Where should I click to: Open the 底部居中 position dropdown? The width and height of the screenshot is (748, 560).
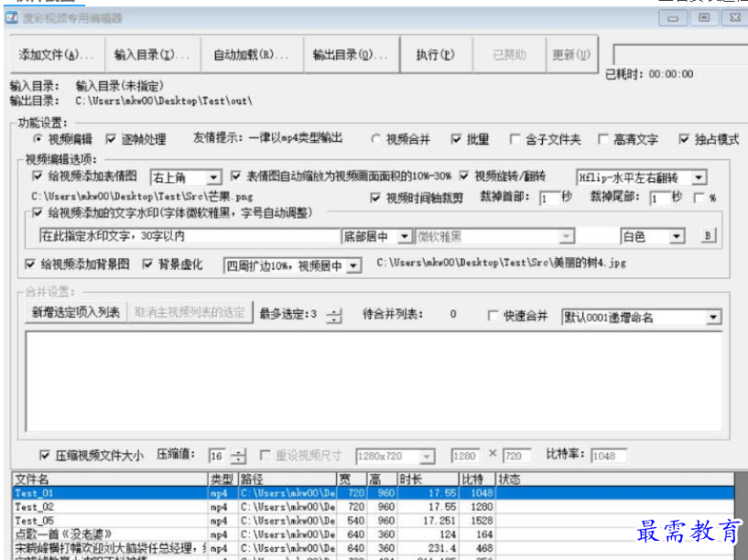click(377, 236)
